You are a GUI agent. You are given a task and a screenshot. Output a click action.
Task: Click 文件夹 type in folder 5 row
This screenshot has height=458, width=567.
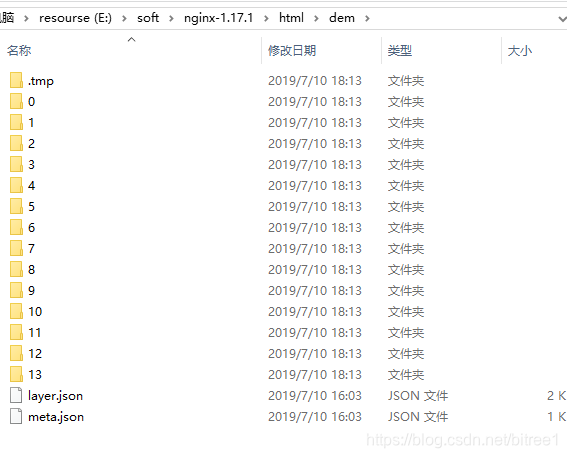pyautogui.click(x=406, y=206)
